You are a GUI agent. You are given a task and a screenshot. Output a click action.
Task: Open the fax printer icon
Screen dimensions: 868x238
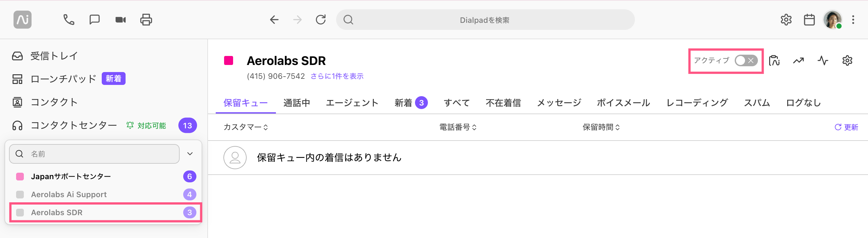tap(146, 20)
